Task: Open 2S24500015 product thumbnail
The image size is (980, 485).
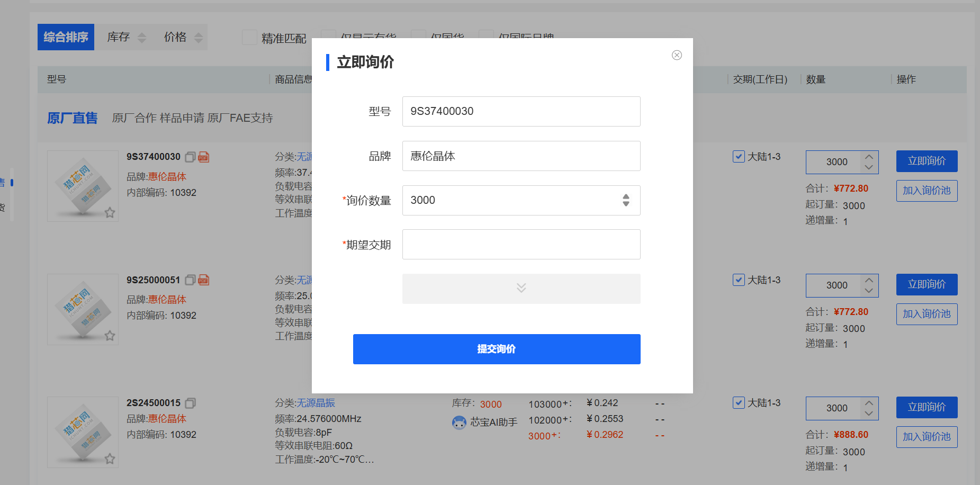Action: click(83, 432)
